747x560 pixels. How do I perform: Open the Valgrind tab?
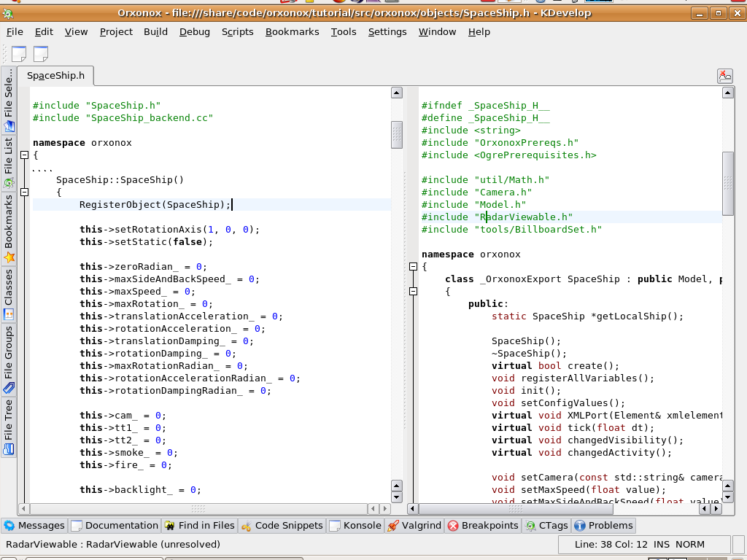tap(414, 525)
